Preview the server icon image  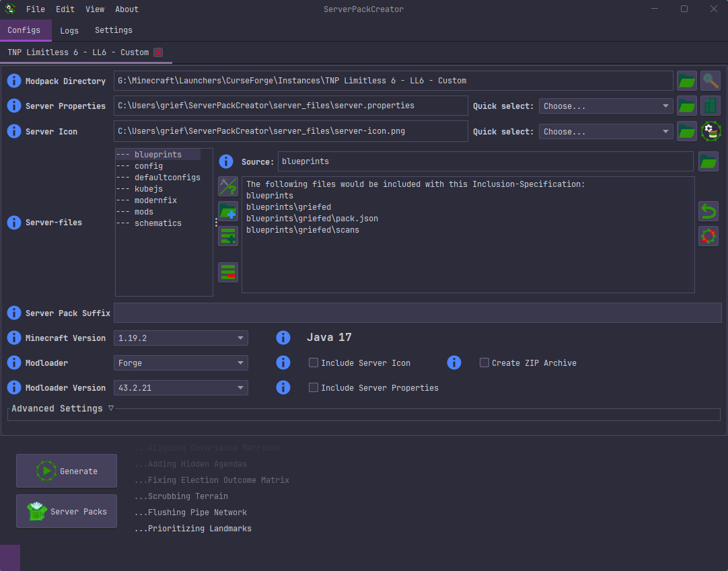coord(710,131)
